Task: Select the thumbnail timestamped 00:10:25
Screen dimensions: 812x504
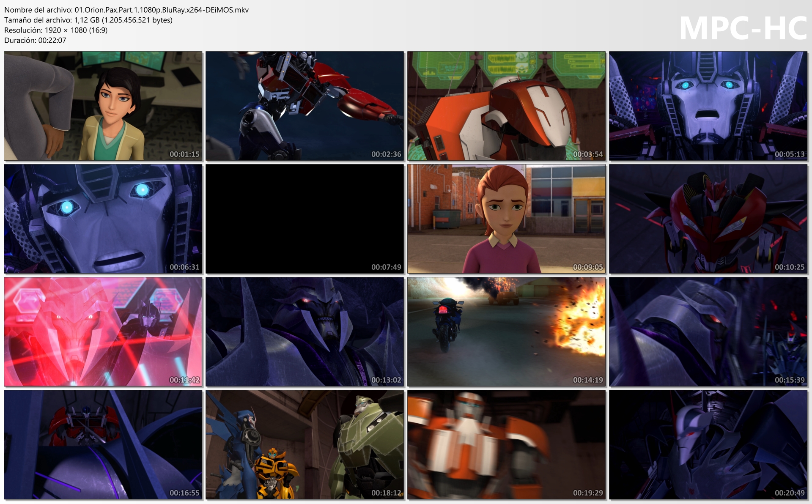Action: (708, 219)
